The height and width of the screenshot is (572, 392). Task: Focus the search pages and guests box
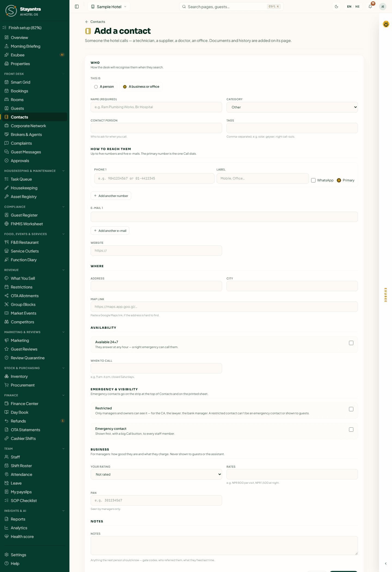click(231, 7)
